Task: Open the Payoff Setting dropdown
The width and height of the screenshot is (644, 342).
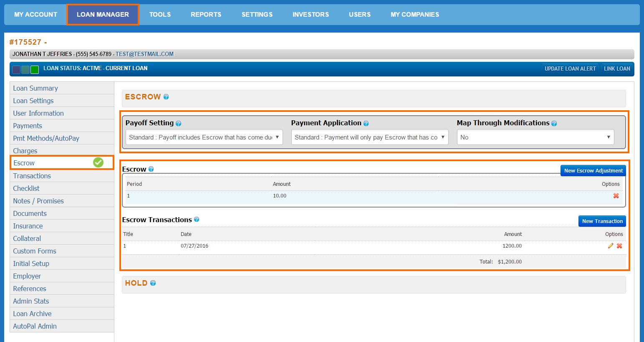Action: pos(204,137)
